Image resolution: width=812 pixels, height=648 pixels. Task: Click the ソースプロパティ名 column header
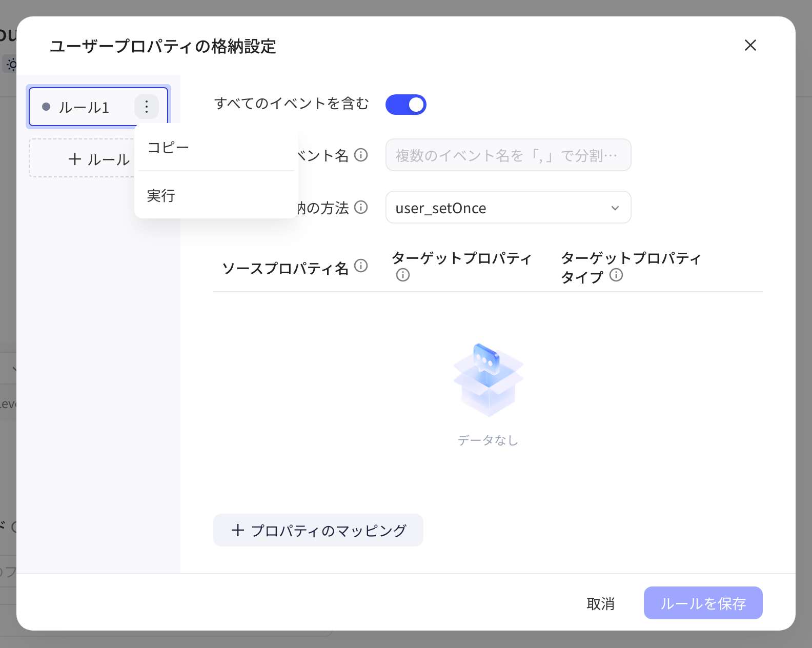coord(286,268)
